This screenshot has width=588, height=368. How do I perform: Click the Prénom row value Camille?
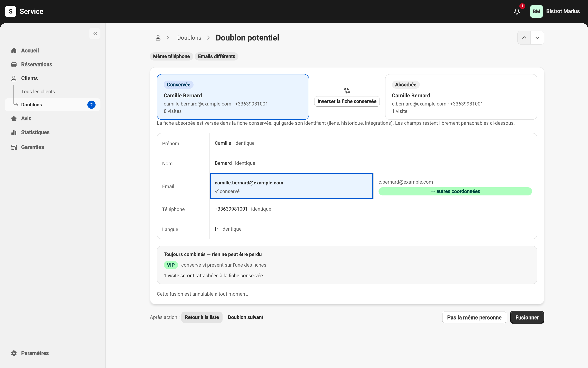[223, 143]
